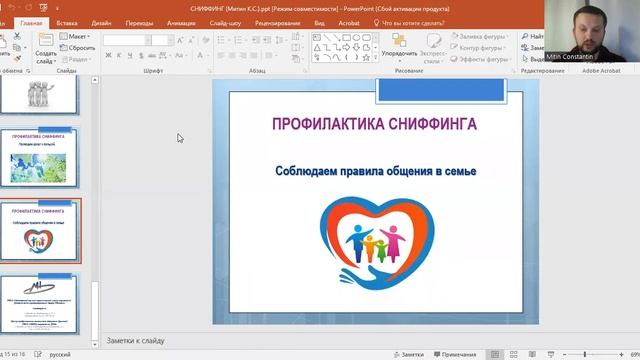Click the 'Что вы хотите сделать?' box

pyautogui.click(x=409, y=23)
